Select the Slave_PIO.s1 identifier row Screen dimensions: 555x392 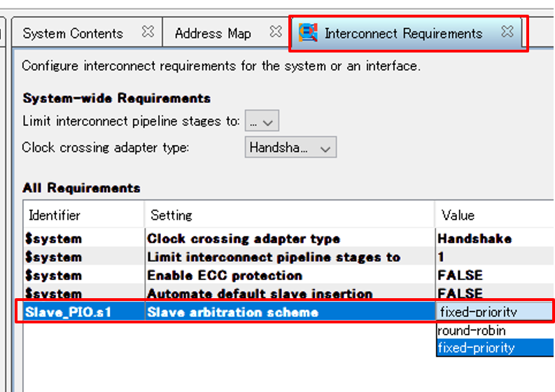click(x=68, y=312)
